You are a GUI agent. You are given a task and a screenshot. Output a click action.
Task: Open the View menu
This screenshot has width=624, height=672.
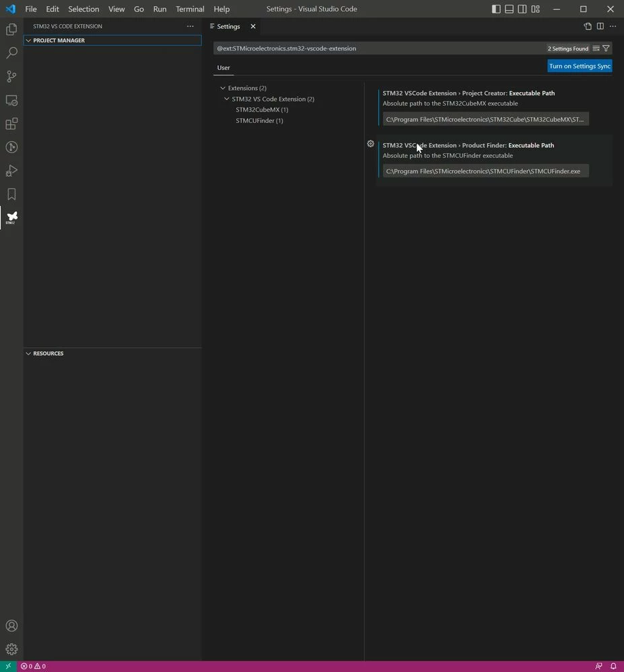[x=116, y=9]
